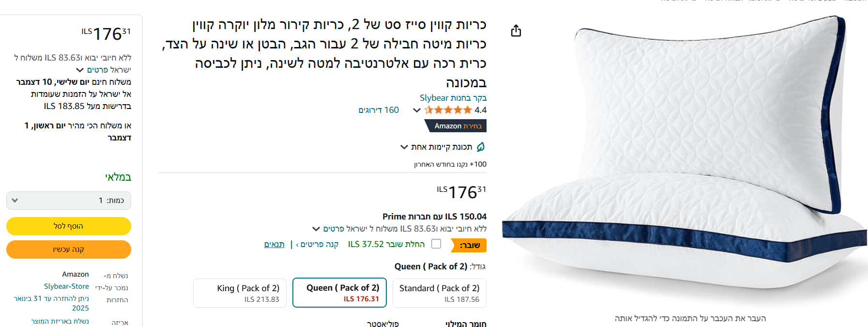Visit the Slybear store link under the title

453,98
